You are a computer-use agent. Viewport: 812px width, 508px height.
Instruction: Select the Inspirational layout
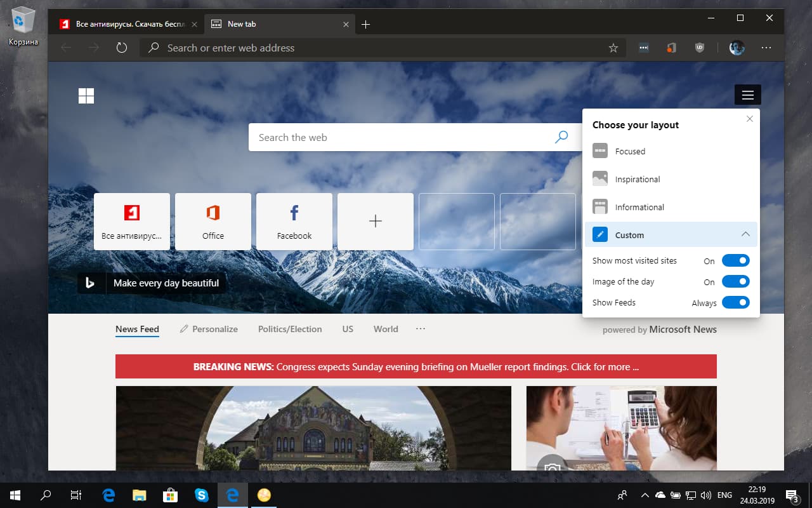[672, 179]
